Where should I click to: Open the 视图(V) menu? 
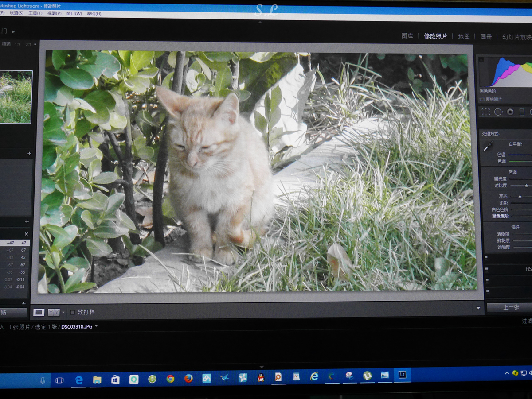pyautogui.click(x=55, y=13)
